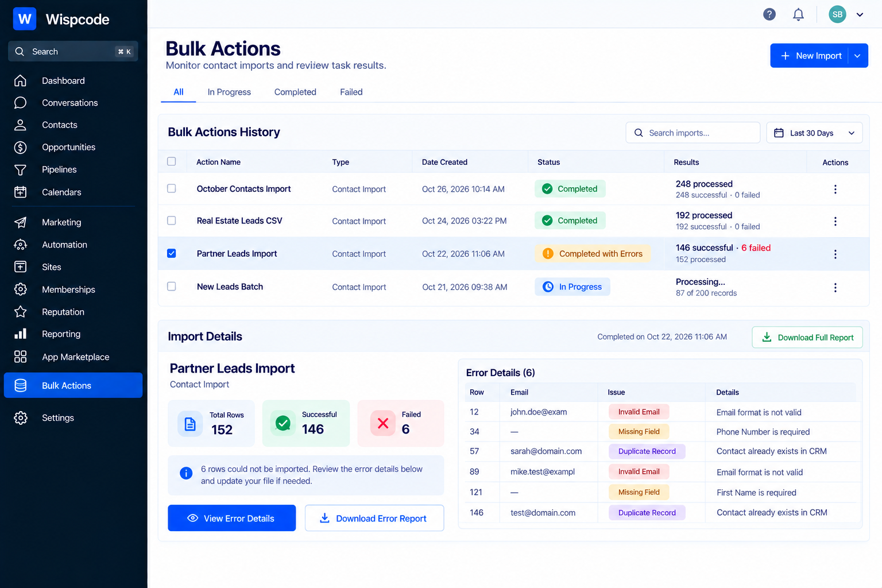This screenshot has width=882, height=588.
Task: Click the App Marketplace grid icon
Action: (20, 357)
